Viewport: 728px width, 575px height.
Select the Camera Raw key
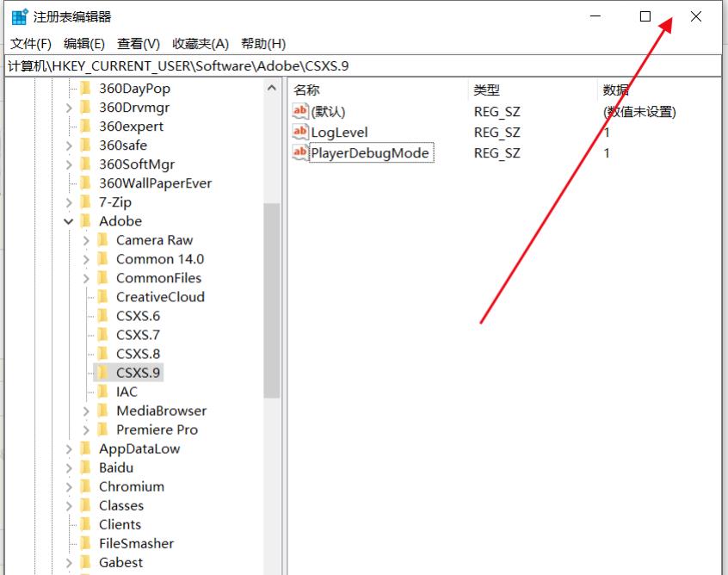(154, 240)
